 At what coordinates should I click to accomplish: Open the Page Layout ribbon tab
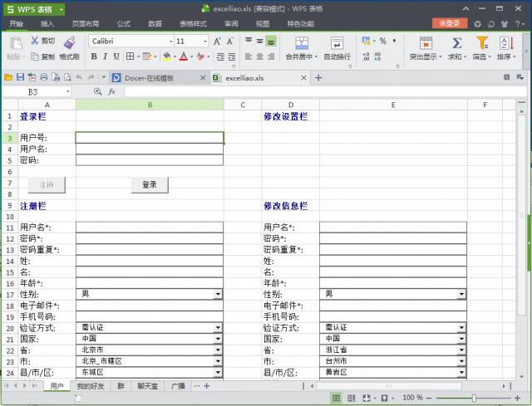tap(86, 24)
